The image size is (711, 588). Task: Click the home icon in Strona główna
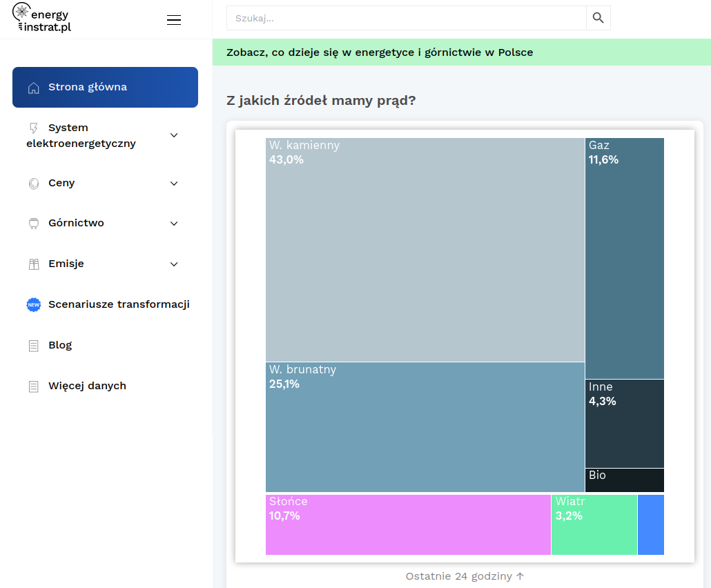(x=34, y=88)
